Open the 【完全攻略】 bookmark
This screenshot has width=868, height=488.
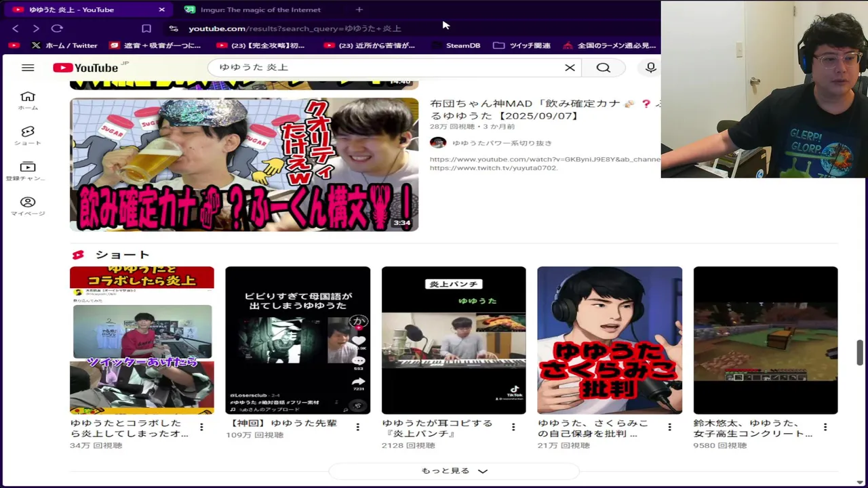(260, 45)
